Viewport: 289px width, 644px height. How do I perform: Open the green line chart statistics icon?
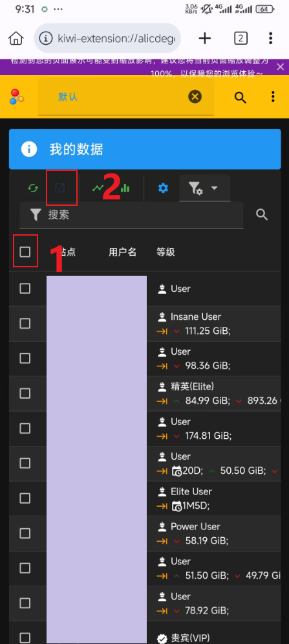98,188
